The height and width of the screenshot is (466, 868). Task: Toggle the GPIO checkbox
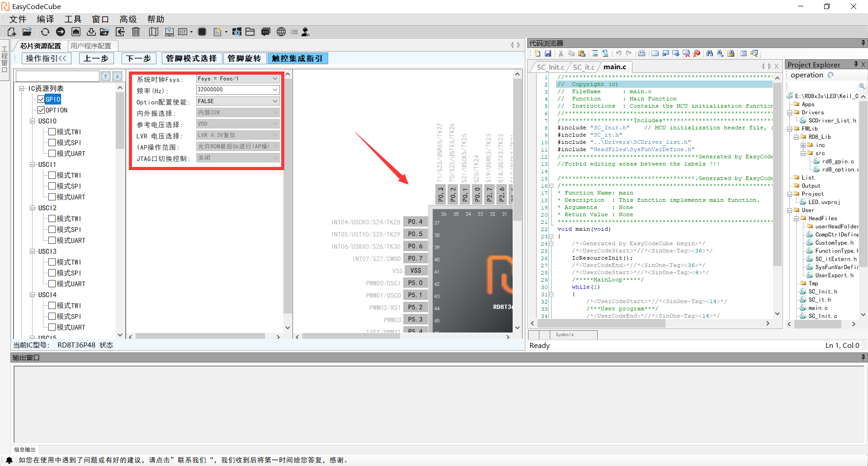41,99
